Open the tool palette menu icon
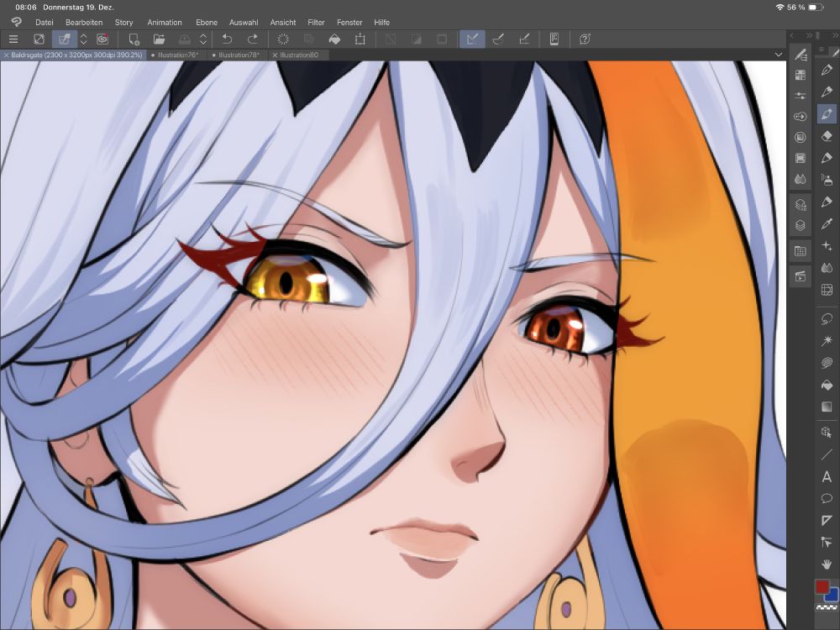 822,50
